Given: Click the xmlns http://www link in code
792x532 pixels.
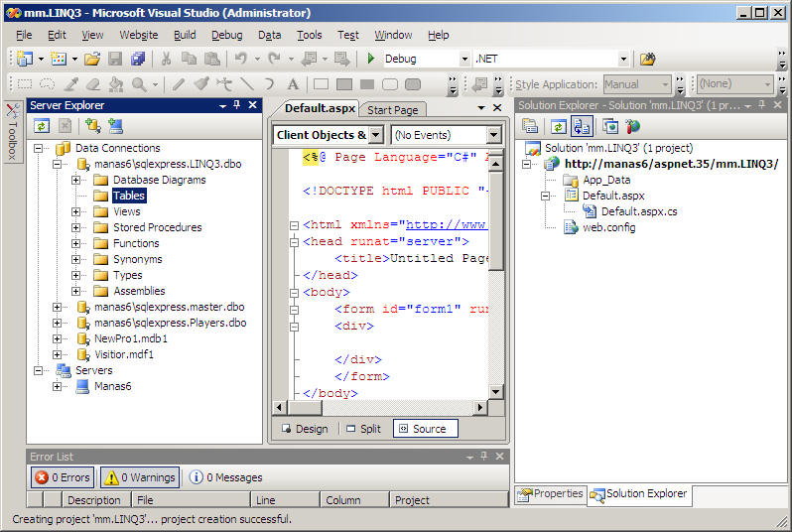Looking at the screenshot, I should click(x=447, y=224).
